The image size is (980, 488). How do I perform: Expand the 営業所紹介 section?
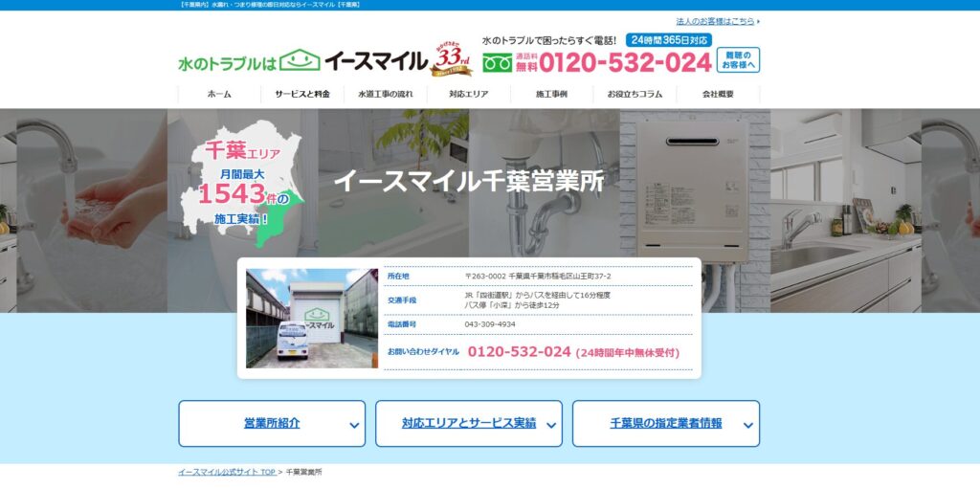tap(272, 423)
